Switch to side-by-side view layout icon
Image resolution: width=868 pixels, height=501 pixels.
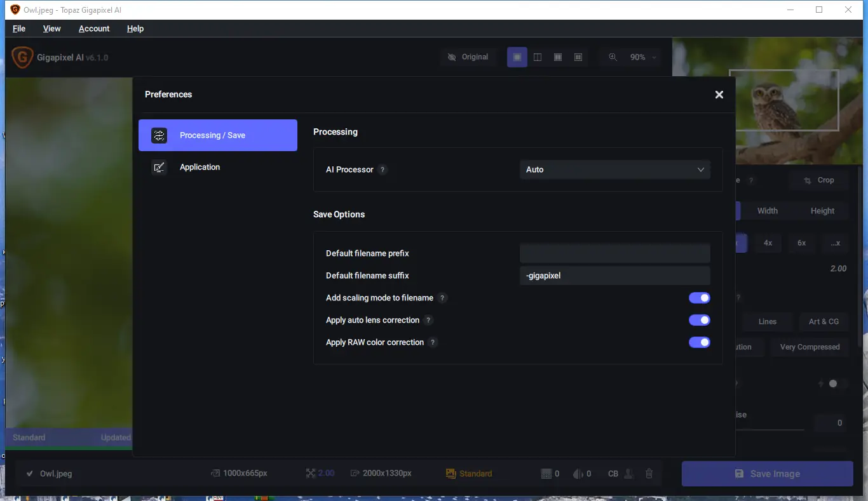tap(558, 57)
